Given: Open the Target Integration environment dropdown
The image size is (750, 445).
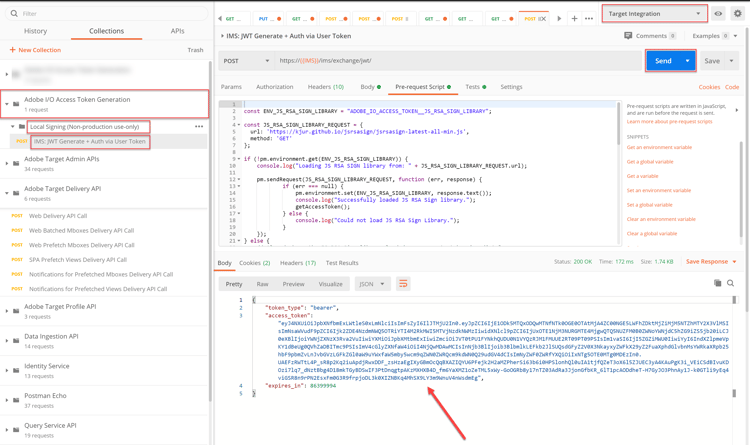Looking at the screenshot, I should pos(654,14).
